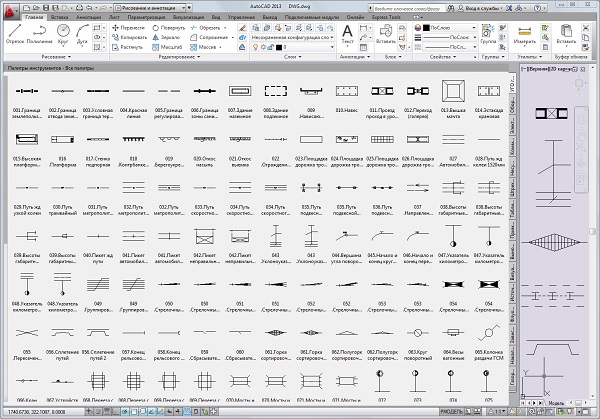Select the Дуга (Arc) tool
This screenshot has width=600, height=419.
(x=83, y=33)
